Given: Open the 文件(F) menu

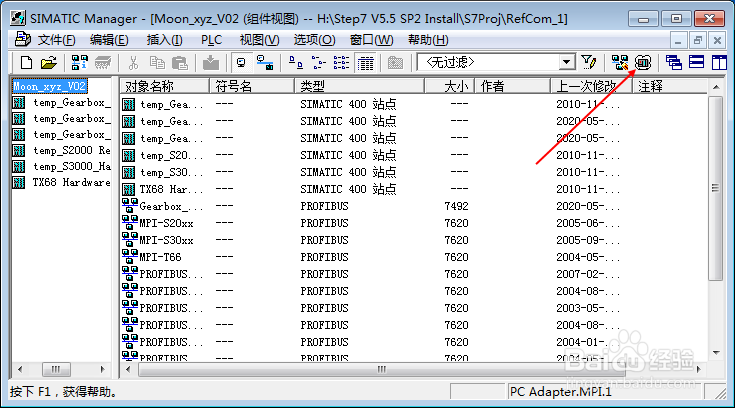Looking at the screenshot, I should coord(56,40).
